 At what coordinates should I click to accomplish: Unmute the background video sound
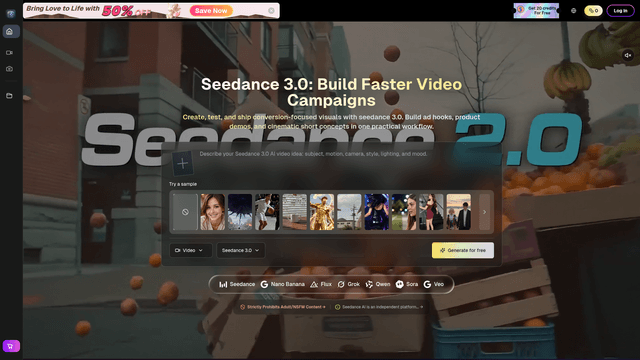(x=628, y=55)
